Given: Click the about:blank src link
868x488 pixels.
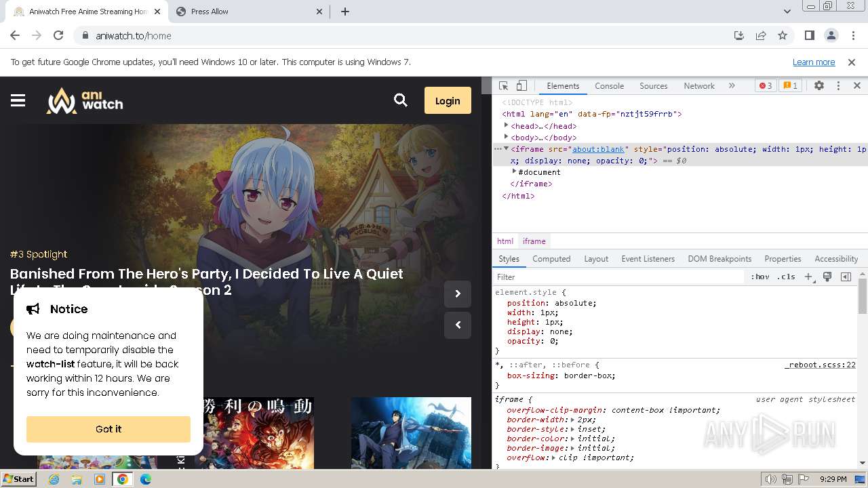Looking at the screenshot, I should (x=598, y=149).
